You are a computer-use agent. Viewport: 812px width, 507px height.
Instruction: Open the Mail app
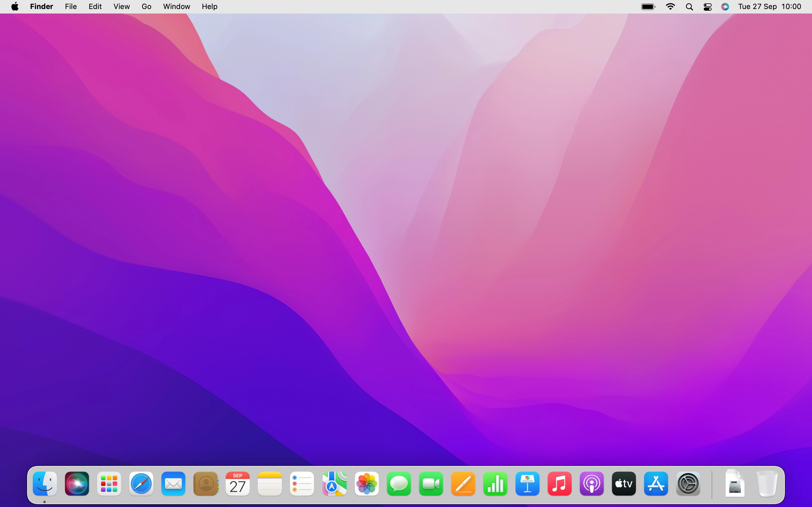(x=173, y=484)
